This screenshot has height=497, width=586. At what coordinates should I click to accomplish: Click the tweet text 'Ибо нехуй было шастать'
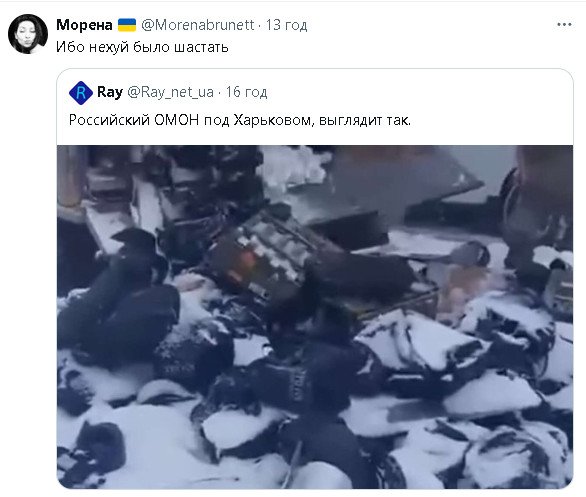click(142, 47)
